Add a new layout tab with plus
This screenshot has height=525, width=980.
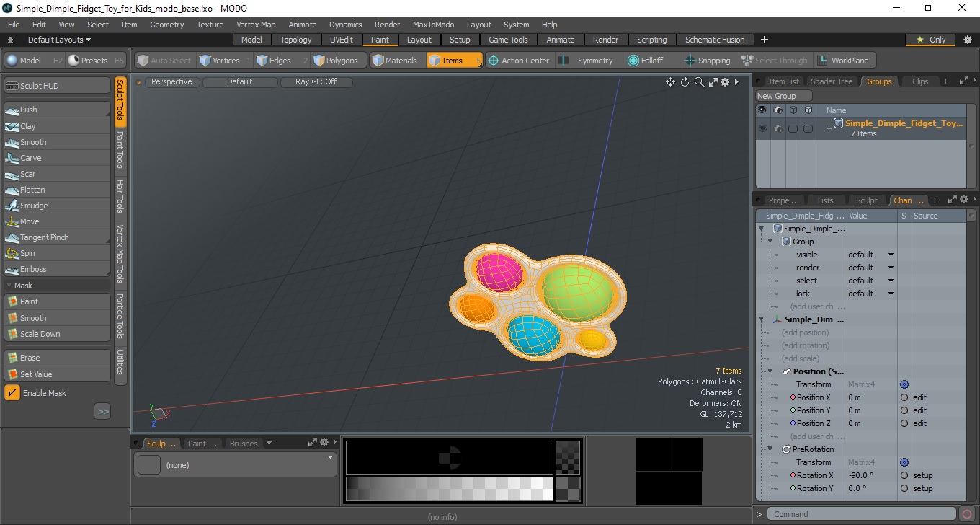765,40
